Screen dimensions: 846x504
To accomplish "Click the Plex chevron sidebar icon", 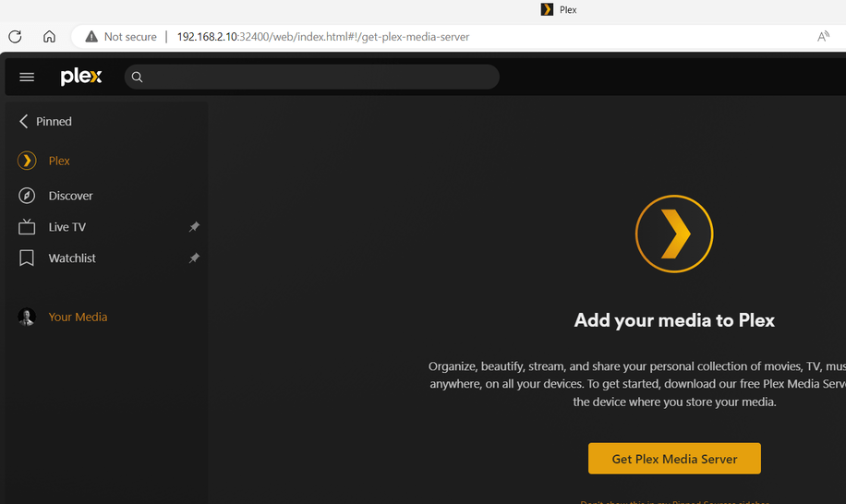I will 27,161.
